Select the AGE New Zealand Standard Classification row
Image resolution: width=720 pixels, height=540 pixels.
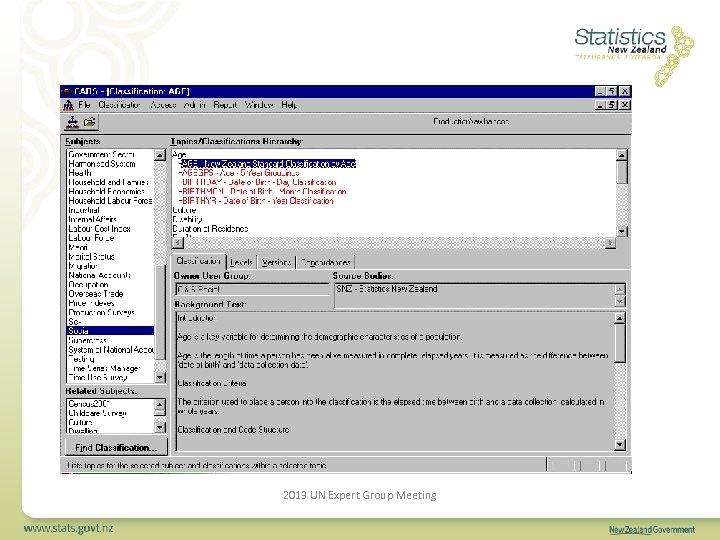pyautogui.click(x=268, y=163)
